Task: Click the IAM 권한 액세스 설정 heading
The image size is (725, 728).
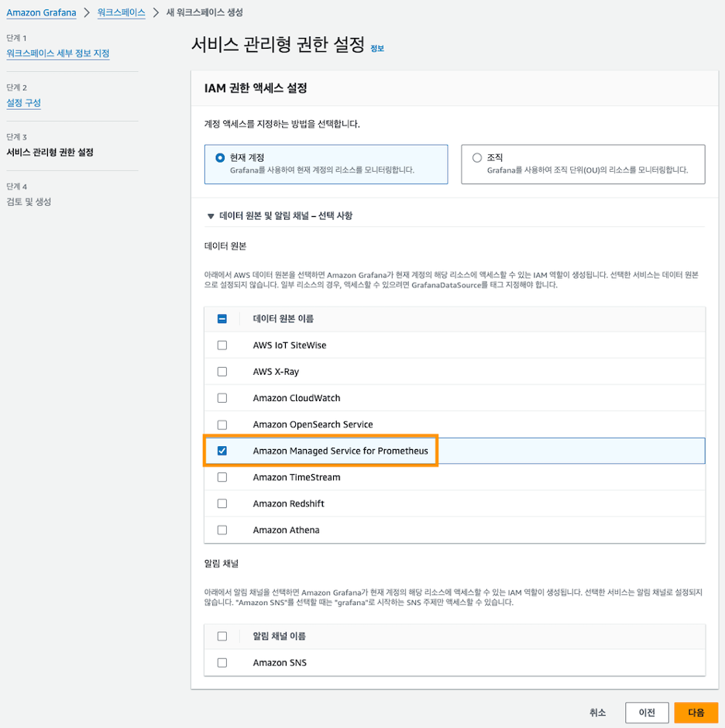Action: tap(256, 88)
